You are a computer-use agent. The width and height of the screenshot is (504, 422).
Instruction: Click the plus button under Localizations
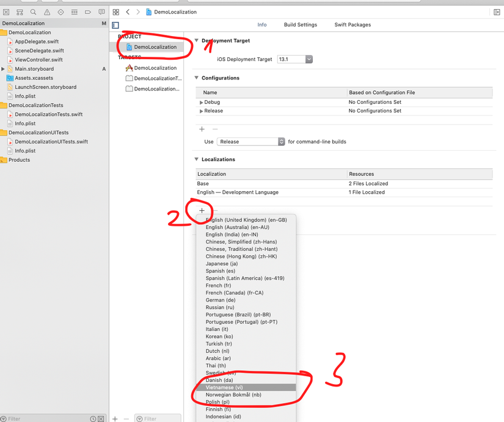202,211
